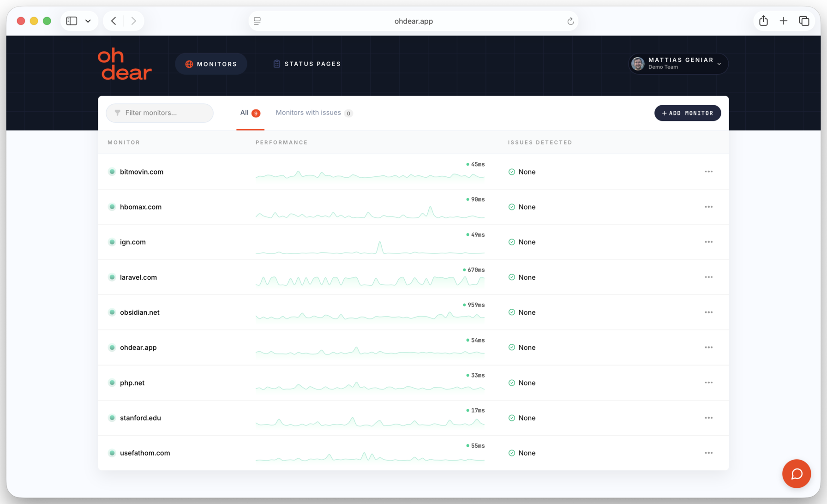Screen dimensions: 827x504
Task: Click the green status dot for obsidian.net
Action: pyautogui.click(x=112, y=312)
